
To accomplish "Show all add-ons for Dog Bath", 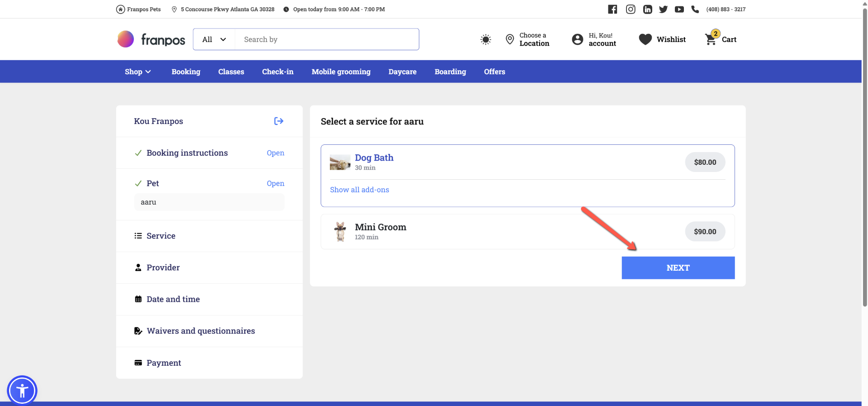I will tap(359, 190).
